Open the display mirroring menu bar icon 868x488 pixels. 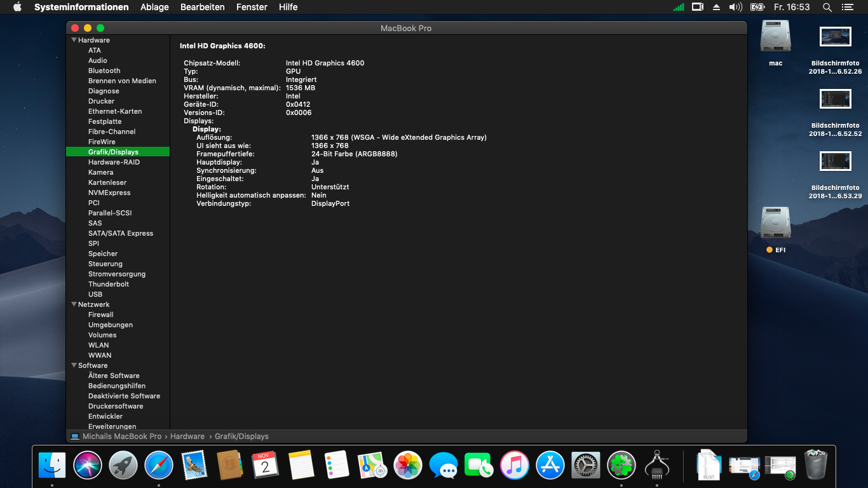click(698, 7)
